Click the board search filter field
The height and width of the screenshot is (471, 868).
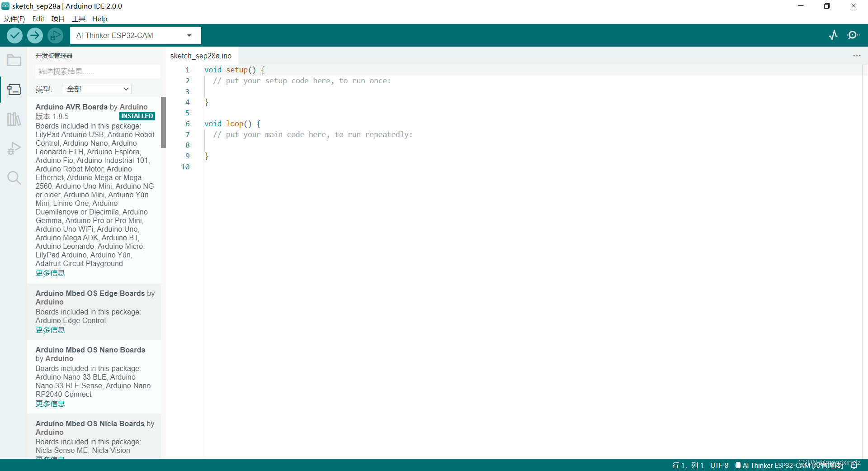[98, 71]
